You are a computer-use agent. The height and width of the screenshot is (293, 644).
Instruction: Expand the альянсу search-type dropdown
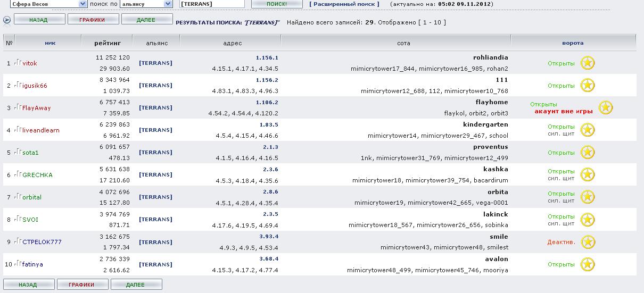click(146, 4)
